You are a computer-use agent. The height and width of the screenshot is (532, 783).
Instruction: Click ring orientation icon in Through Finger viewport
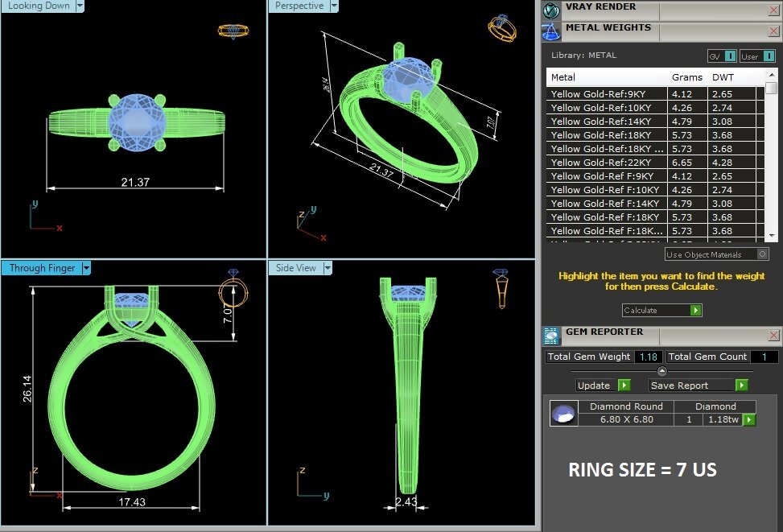234,290
